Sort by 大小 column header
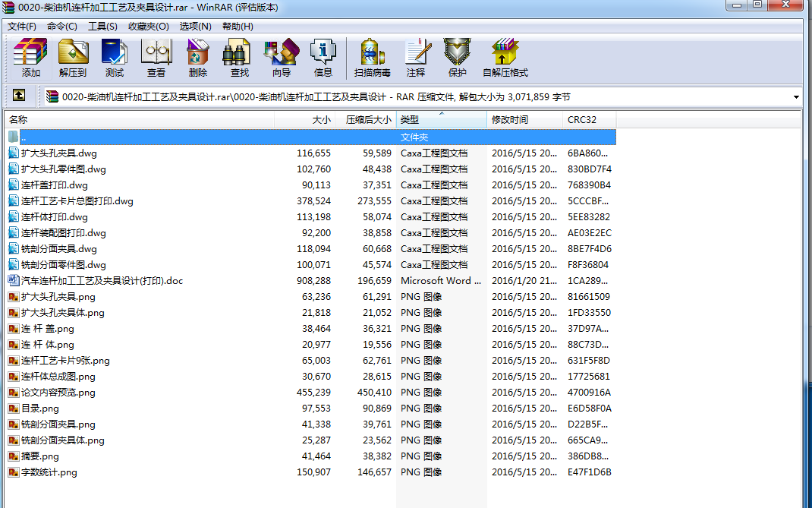Viewport: 812px width, 508px height. pos(305,120)
